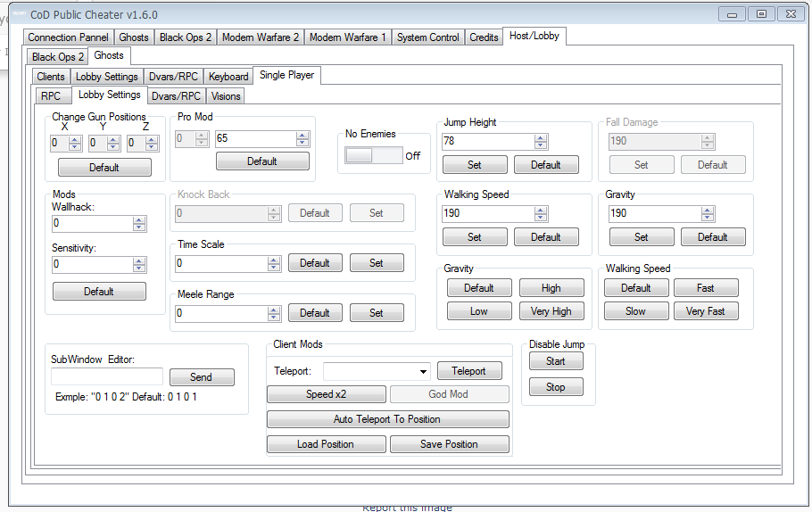Click the Walking Speed stepper arrows

541,214
